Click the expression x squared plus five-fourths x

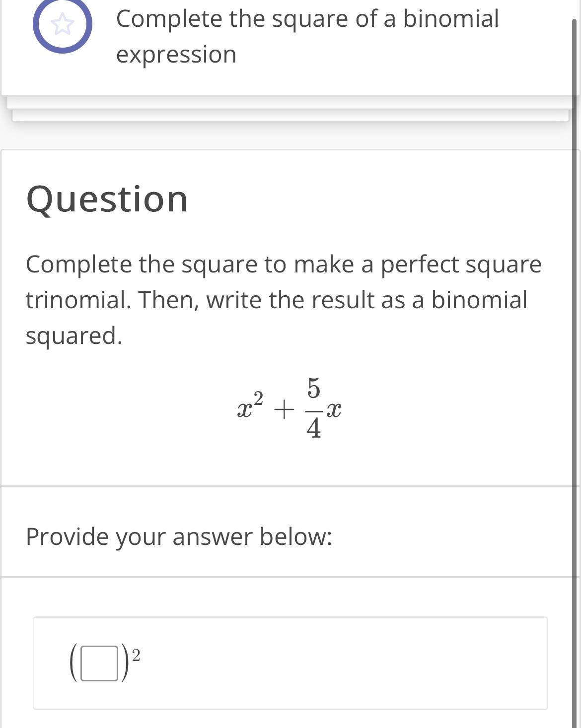[290, 410]
